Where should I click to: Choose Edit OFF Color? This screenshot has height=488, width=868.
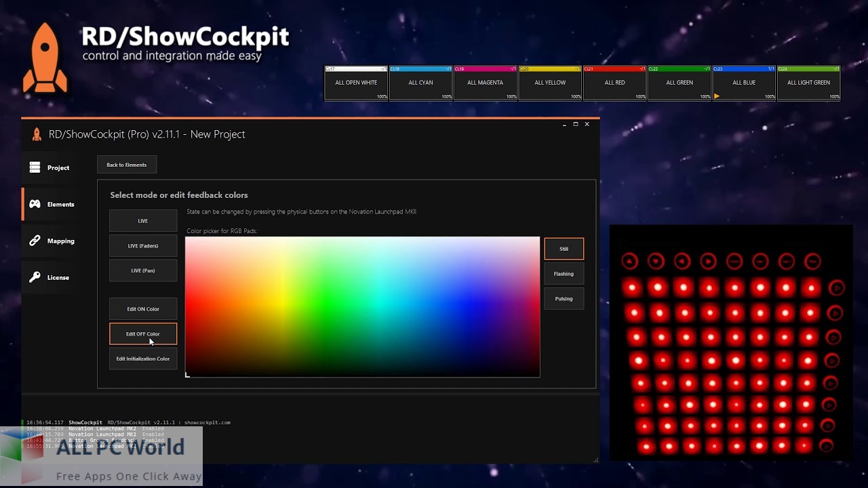click(x=143, y=333)
